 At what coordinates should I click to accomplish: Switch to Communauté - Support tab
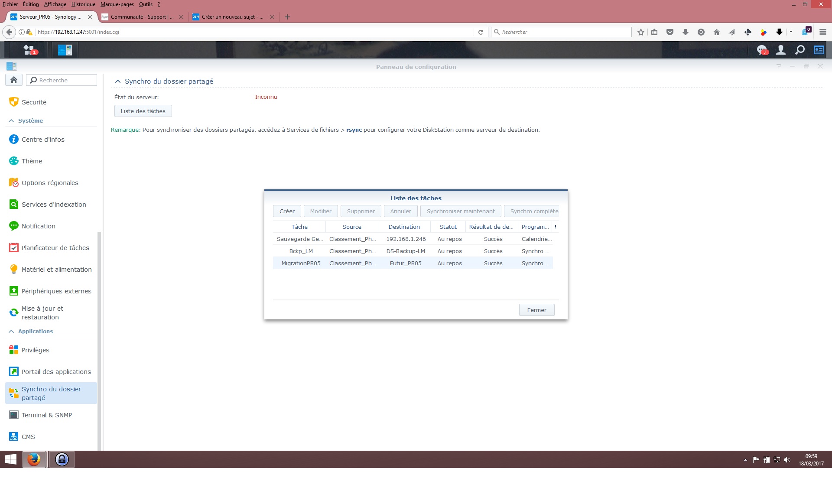coord(142,17)
